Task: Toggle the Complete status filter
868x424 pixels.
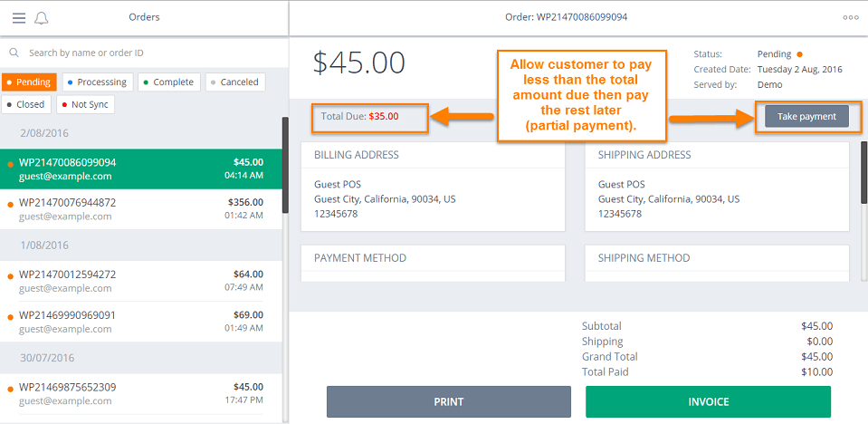Action: coord(168,82)
